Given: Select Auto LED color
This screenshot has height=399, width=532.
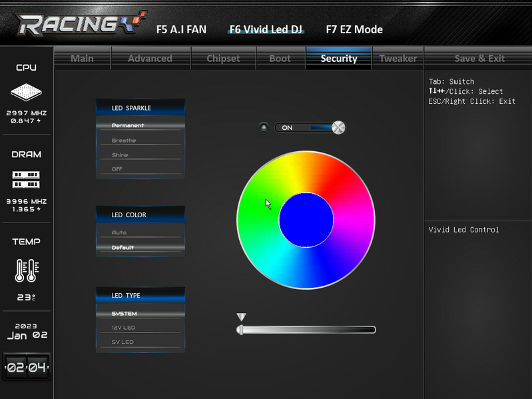Looking at the screenshot, I should click(x=140, y=232).
